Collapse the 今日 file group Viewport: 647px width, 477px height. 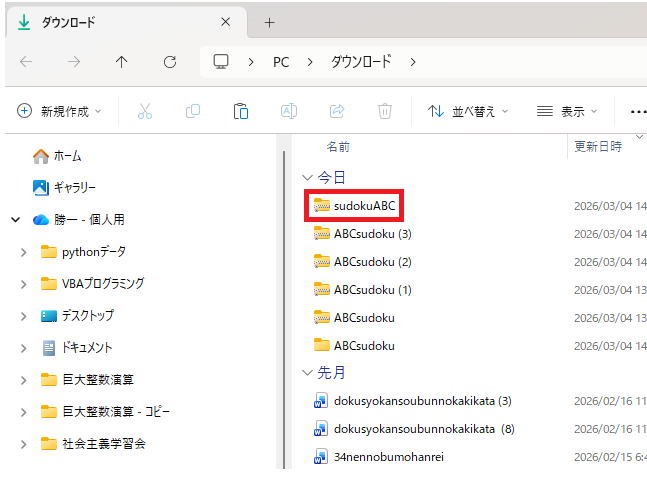pyautogui.click(x=307, y=177)
